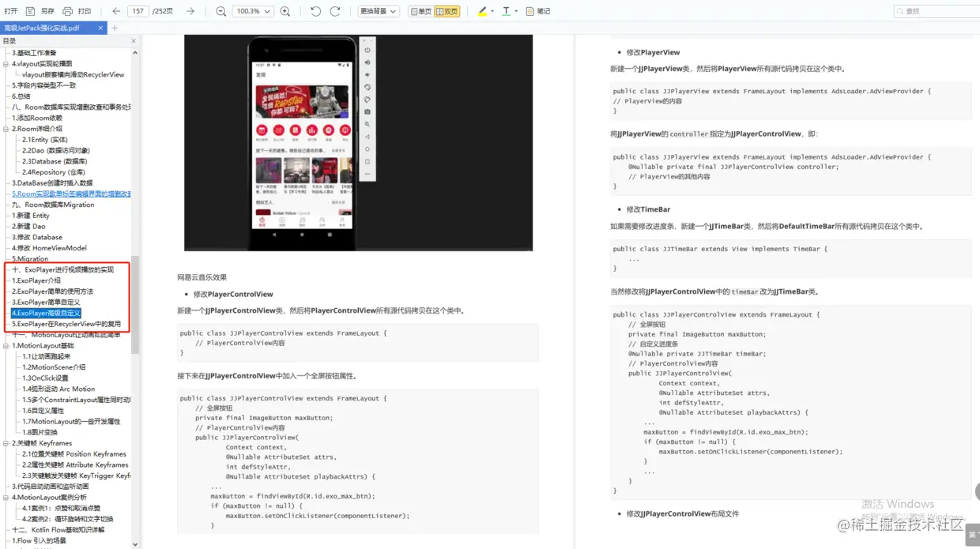Close the 高级JetPack强化实战.pdf tab

[x=101, y=28]
